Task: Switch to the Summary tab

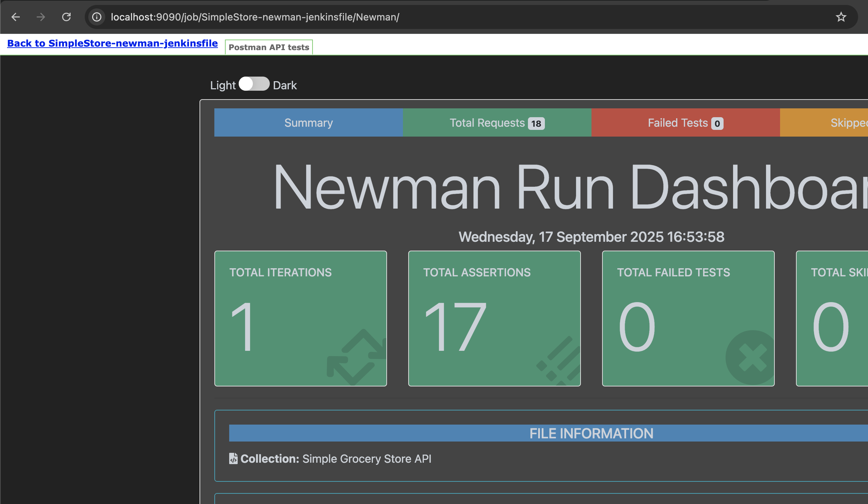Action: (x=309, y=122)
